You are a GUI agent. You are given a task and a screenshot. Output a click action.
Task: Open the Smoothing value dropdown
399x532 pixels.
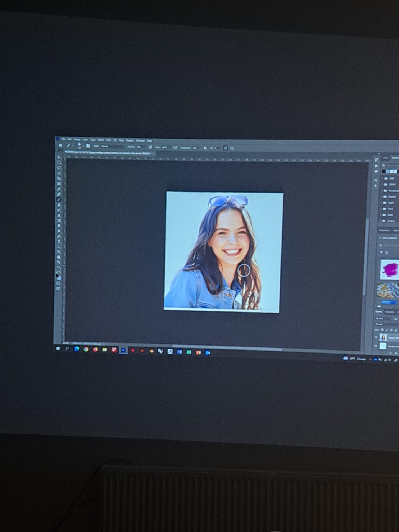pos(197,148)
